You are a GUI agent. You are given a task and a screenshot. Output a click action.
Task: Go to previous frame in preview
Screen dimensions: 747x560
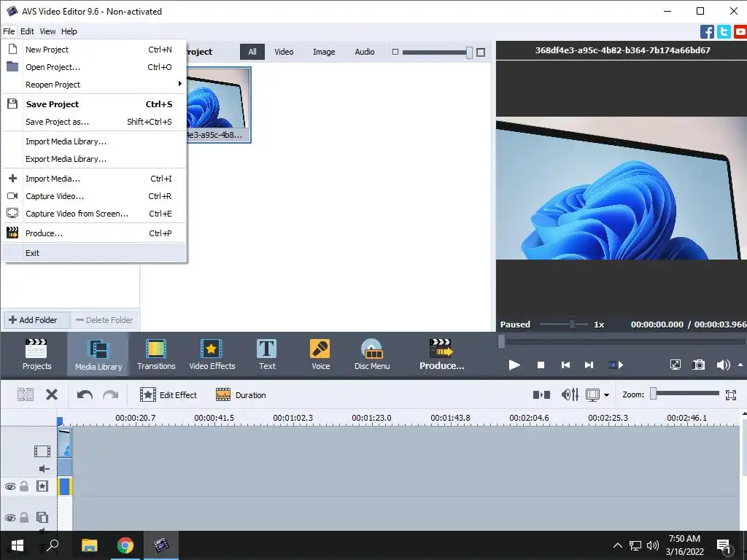(565, 365)
